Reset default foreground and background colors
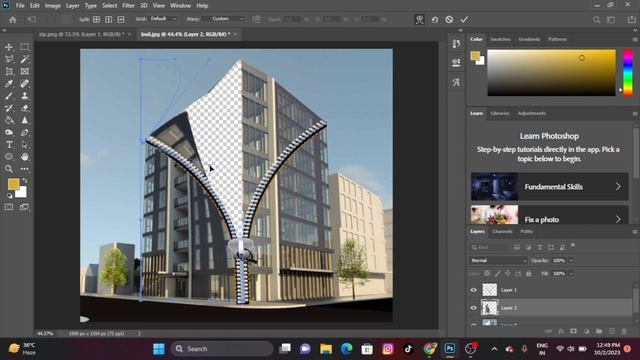Viewport: 640px width, 360px height. (x=9, y=196)
